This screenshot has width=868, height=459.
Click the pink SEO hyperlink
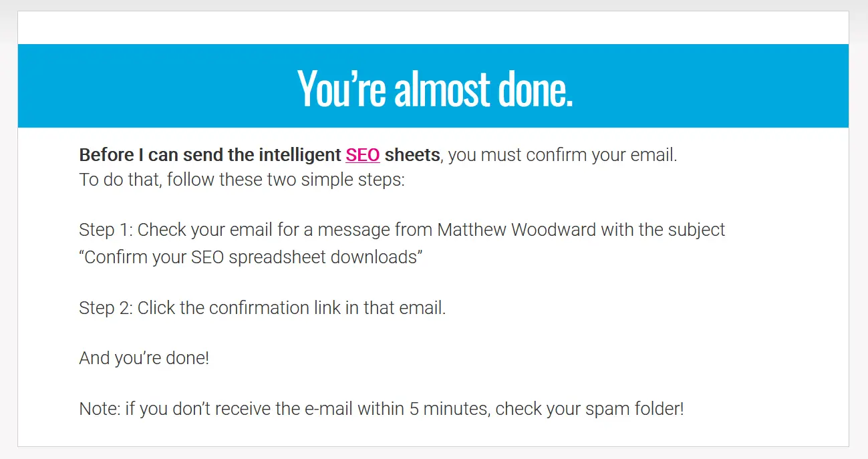362,155
